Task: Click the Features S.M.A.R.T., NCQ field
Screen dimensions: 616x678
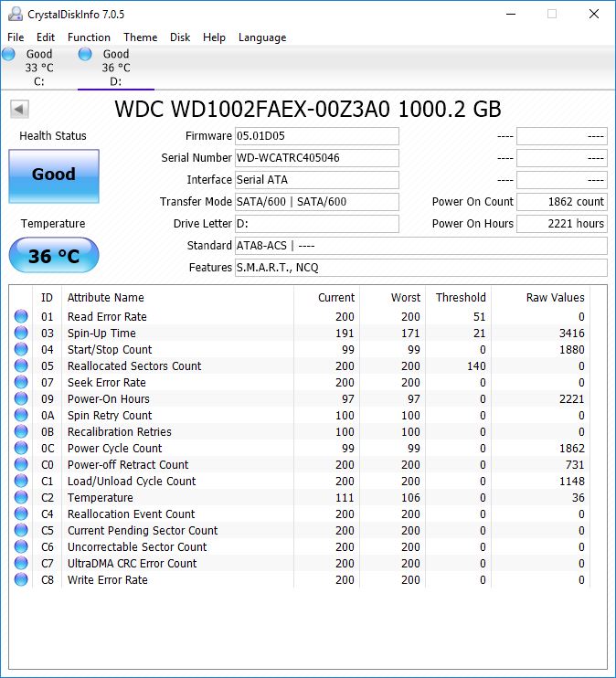Action: pos(421,268)
